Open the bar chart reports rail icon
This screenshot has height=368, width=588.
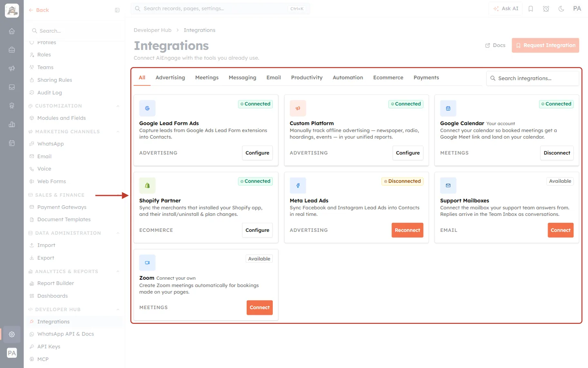click(x=12, y=124)
